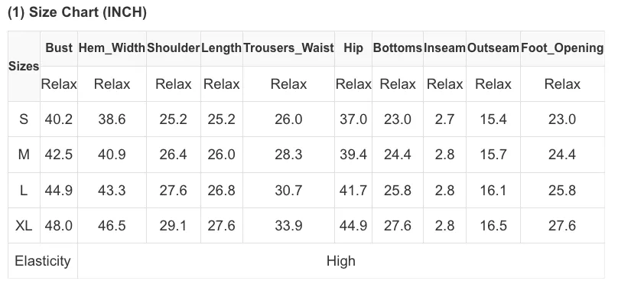This screenshot has width=644, height=294.
Task: Click the 2.7 inseam value
Action: pos(445,119)
